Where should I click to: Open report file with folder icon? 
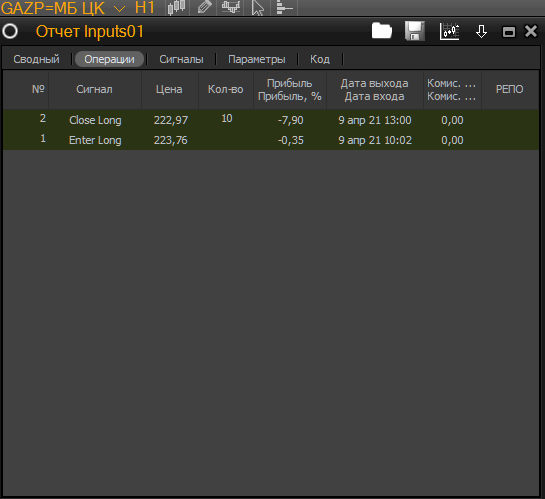[x=382, y=31]
